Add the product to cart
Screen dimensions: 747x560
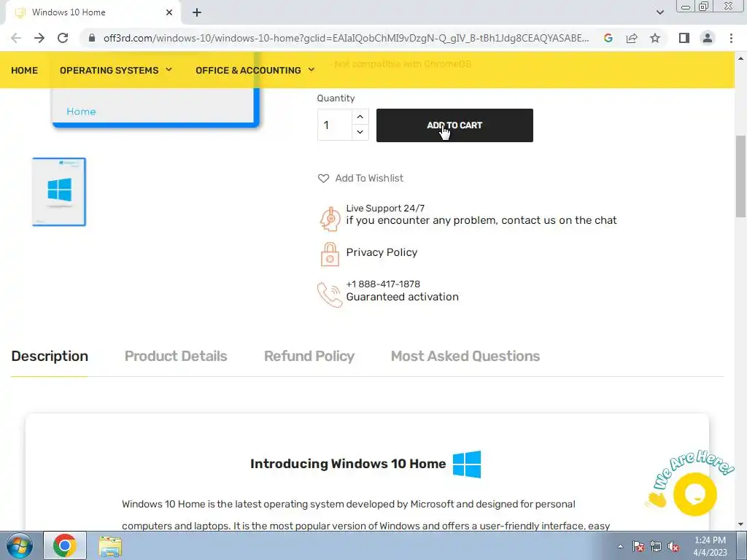pos(454,125)
